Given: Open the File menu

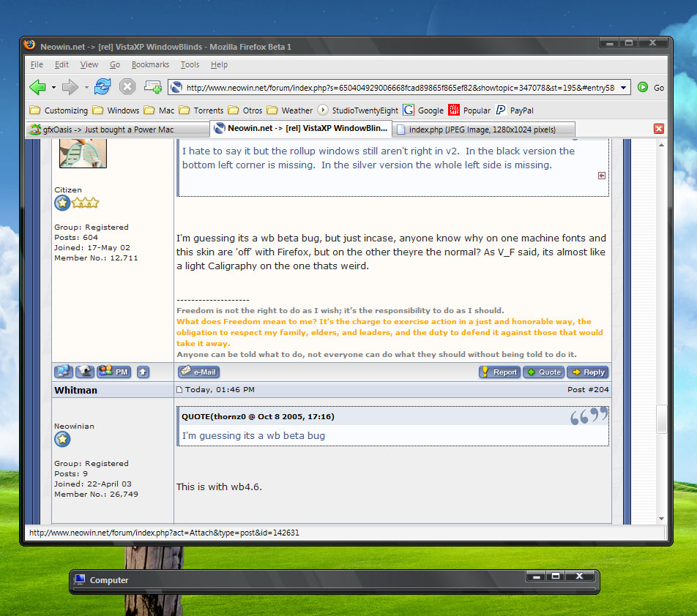Looking at the screenshot, I should (37, 65).
